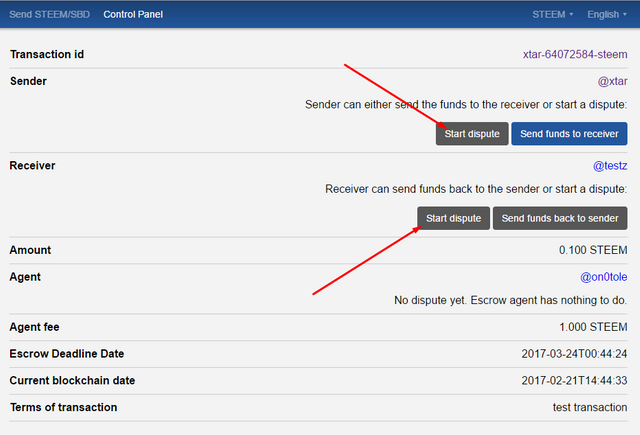Click the 'test transaction' terms text
640x435 pixels.
[590, 407]
